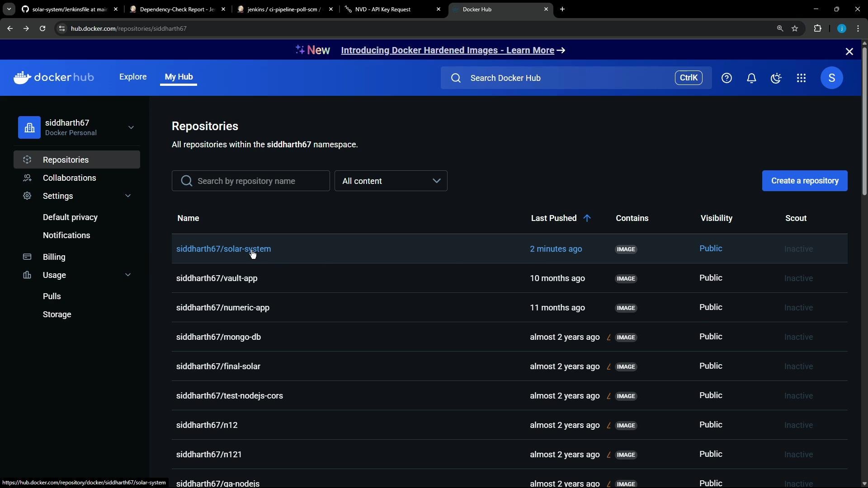Open the tab search dropdown arrow

click(x=9, y=9)
